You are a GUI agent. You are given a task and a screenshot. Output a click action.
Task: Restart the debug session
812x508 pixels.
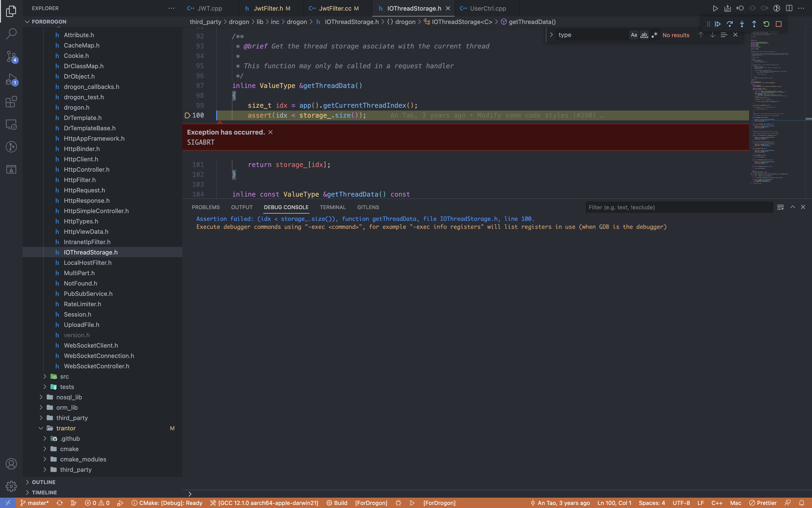766,24
